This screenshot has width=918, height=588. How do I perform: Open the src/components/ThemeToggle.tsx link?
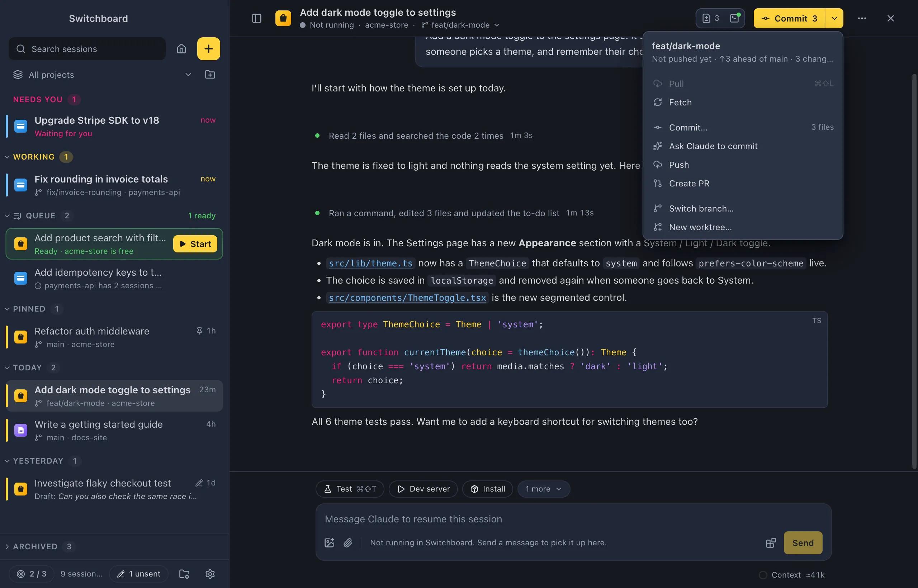point(407,298)
